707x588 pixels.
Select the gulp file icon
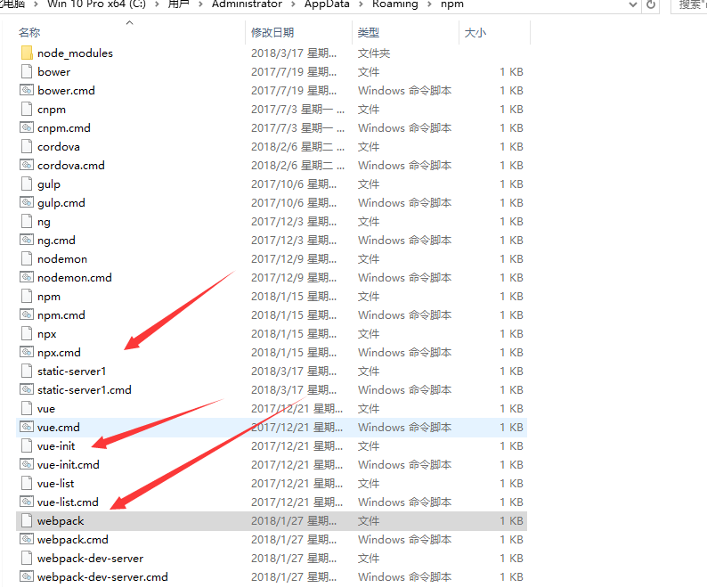(x=27, y=184)
